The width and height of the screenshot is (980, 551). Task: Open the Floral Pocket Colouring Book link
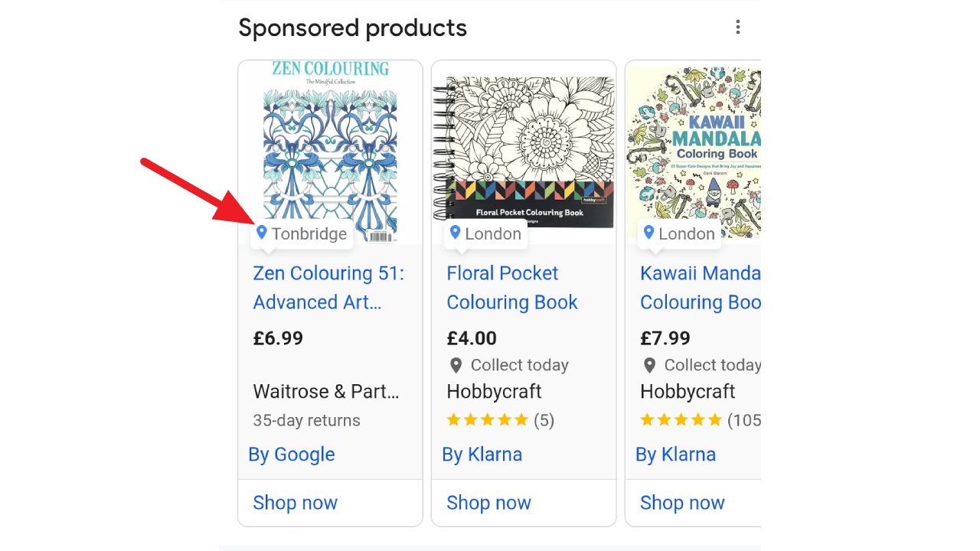(511, 287)
